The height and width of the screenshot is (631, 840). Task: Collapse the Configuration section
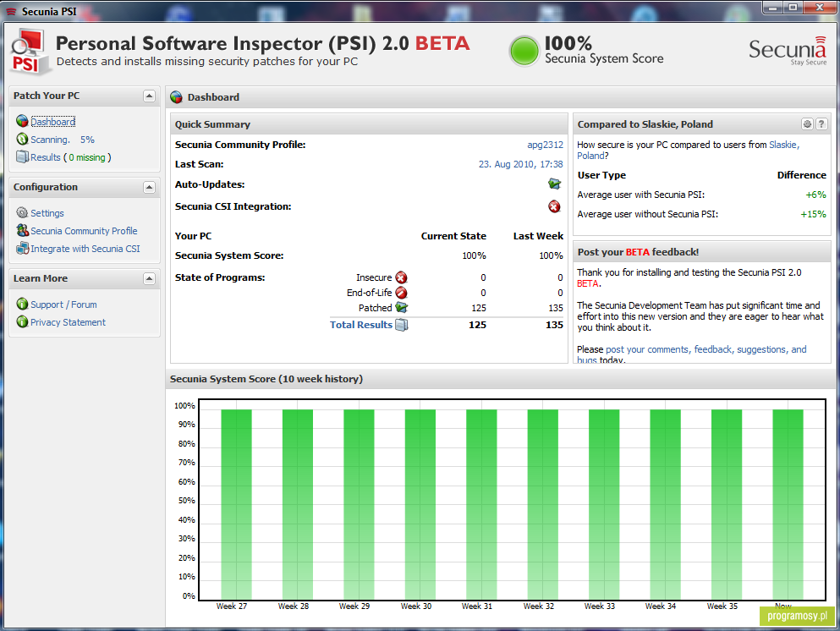click(150, 188)
